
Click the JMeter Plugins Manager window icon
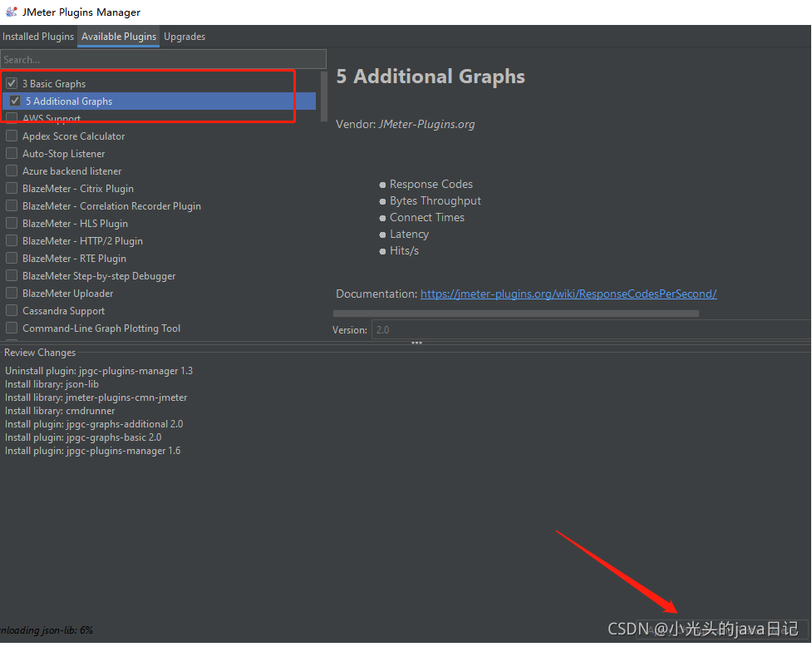11,12
